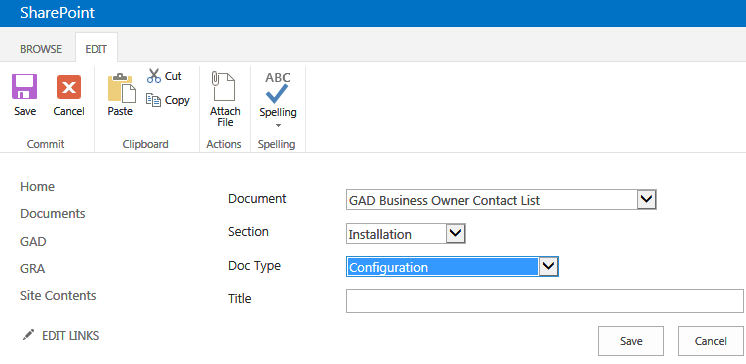Click the Copy documents icon

(x=153, y=100)
